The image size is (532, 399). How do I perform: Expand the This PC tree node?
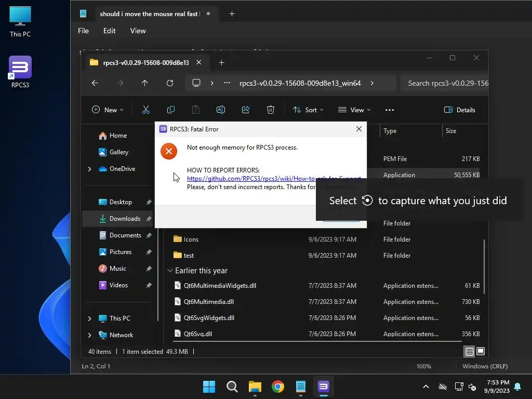pyautogui.click(x=89, y=318)
